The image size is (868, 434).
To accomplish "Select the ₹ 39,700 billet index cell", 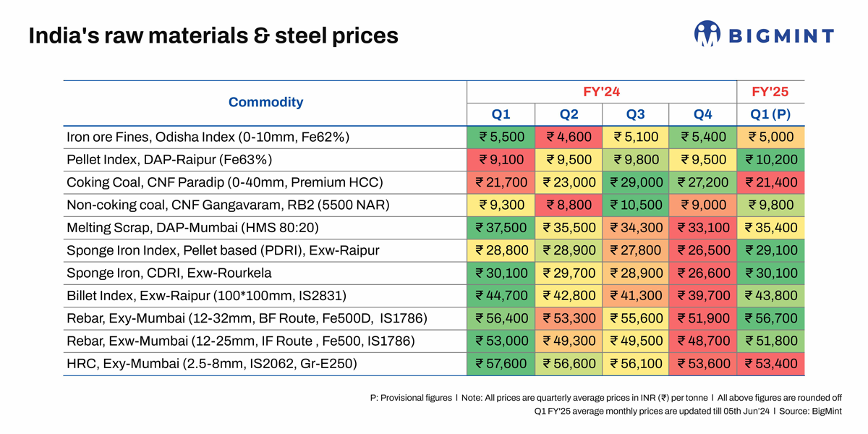I will [703, 296].
